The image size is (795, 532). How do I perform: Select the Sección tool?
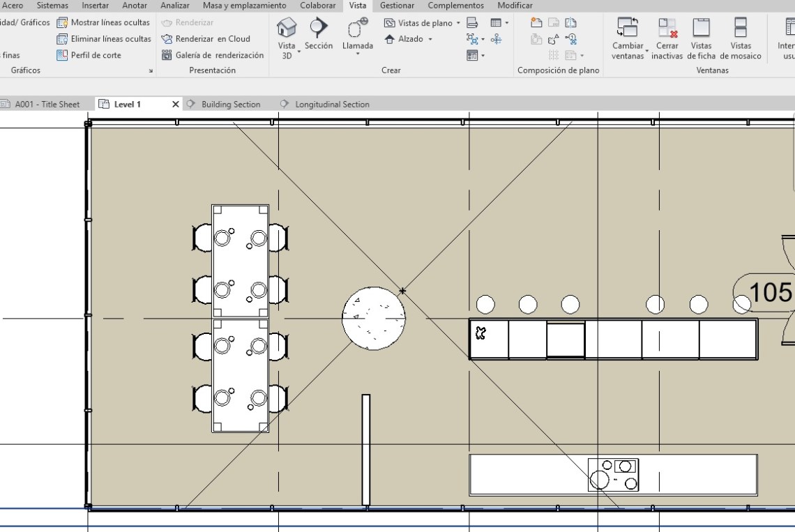tap(318, 29)
